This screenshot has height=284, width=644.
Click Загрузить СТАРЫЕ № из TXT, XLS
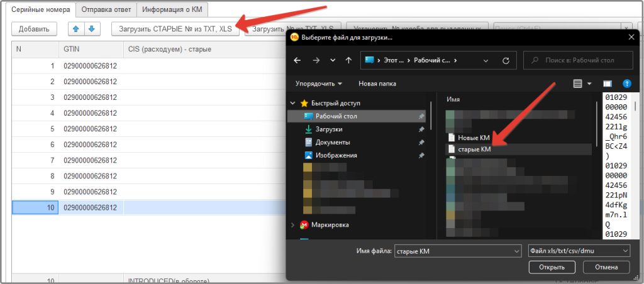pos(175,29)
